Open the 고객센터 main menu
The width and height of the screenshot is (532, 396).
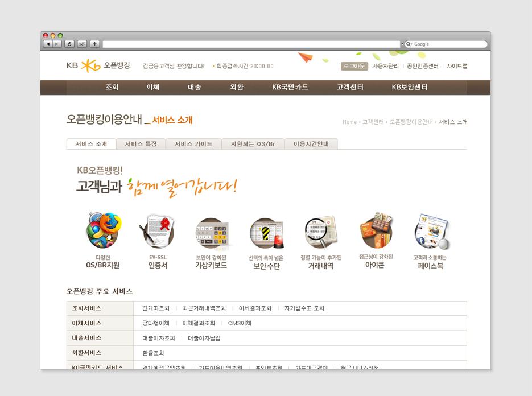350,87
